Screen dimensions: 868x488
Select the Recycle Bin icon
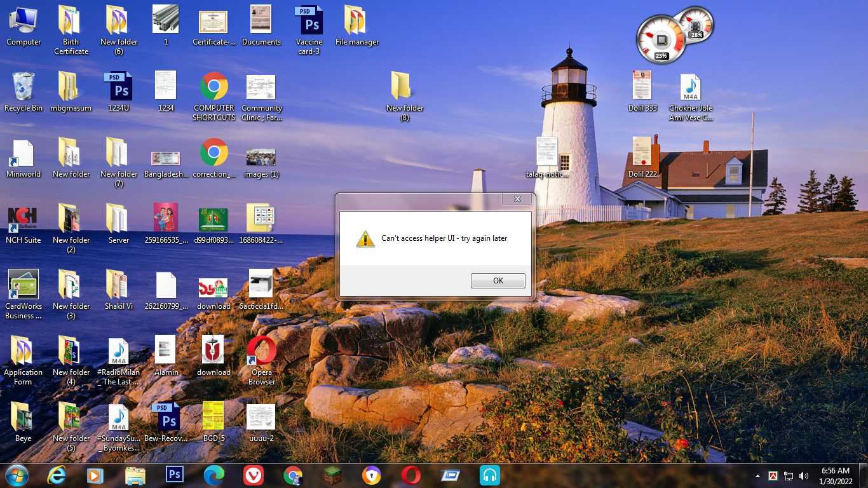[24, 91]
